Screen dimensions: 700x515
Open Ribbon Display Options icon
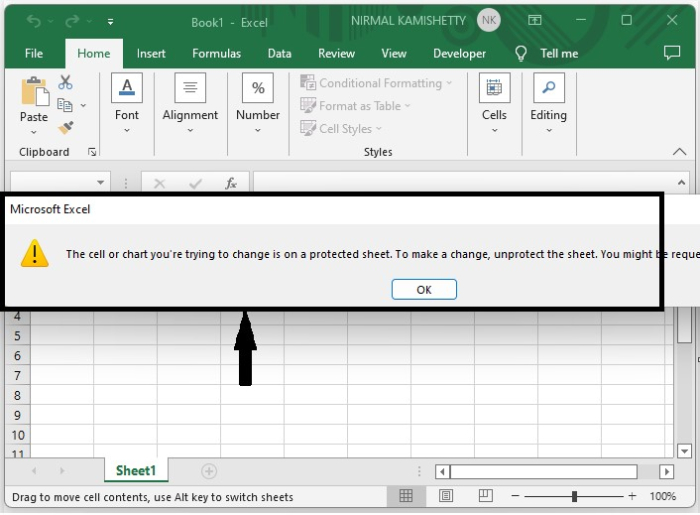534,20
